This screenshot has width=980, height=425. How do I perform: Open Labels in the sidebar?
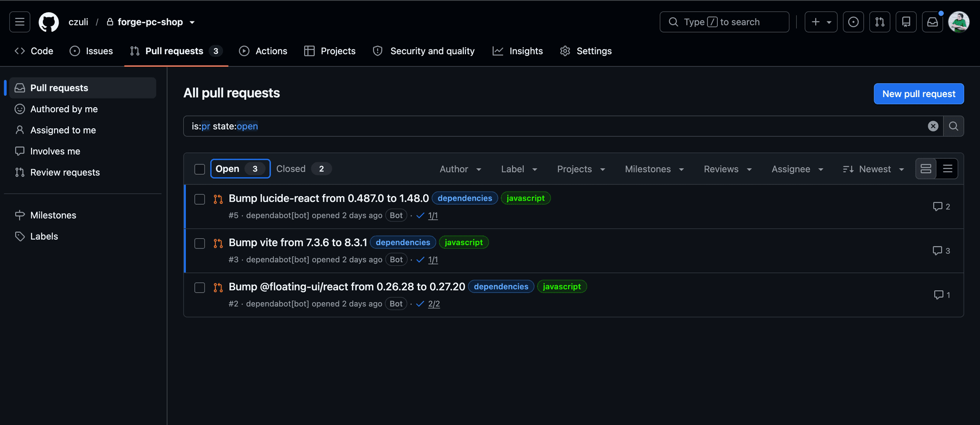coord(83,237)
